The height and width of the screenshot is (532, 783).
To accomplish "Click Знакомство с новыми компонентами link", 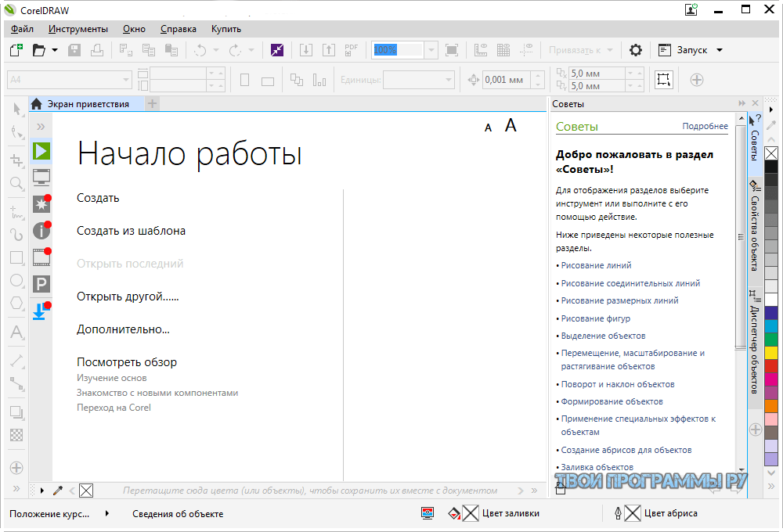I will [157, 394].
